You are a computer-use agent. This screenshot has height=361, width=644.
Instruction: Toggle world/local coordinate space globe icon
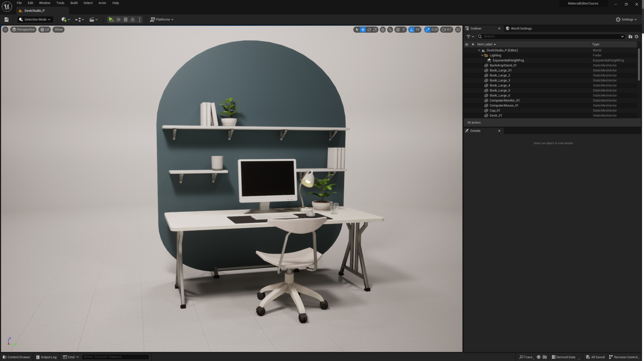click(x=383, y=30)
